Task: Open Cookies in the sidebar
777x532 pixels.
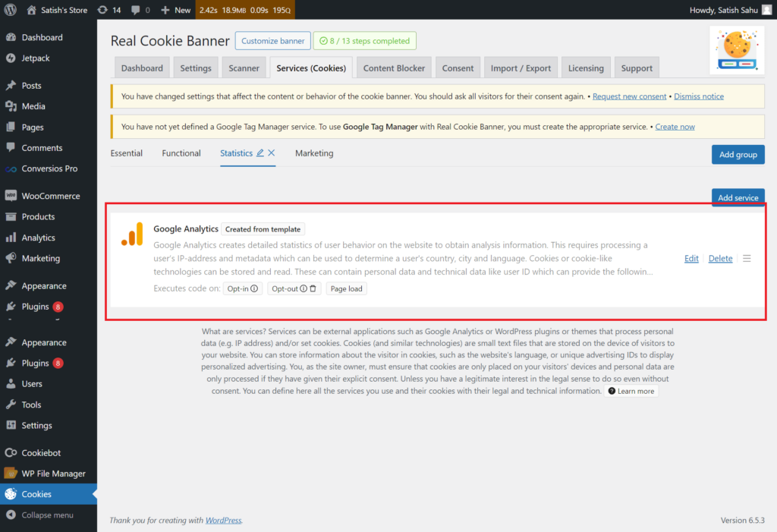Action: point(49,494)
